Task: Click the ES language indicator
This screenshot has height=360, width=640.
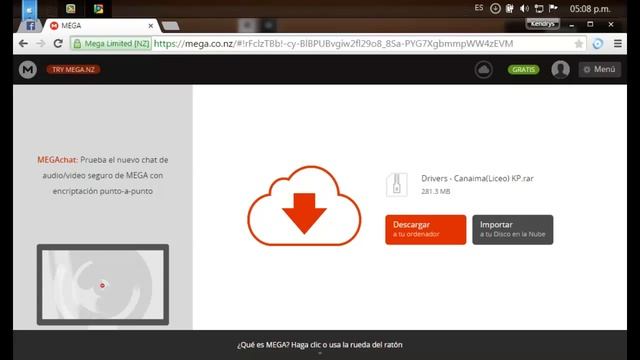Action: (x=479, y=8)
